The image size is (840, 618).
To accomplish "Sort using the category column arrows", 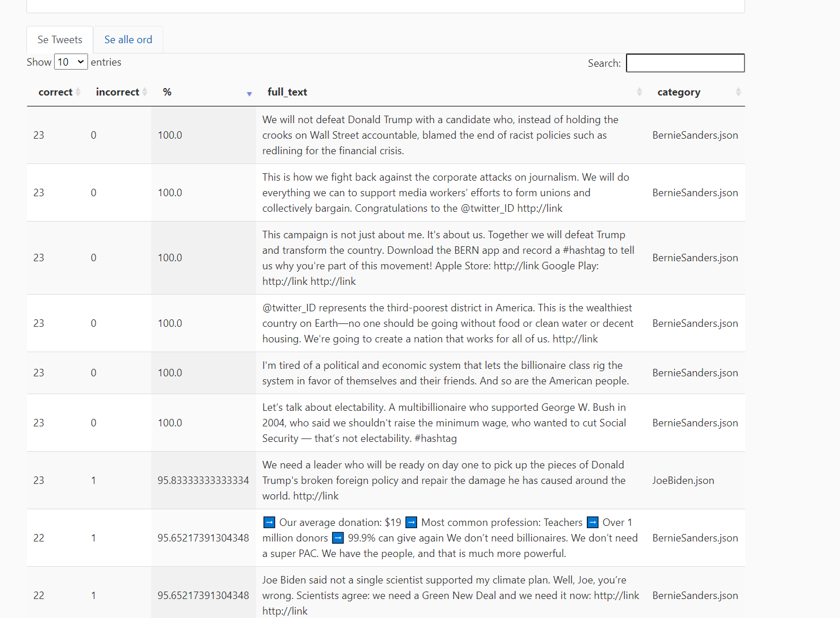I will (x=738, y=92).
